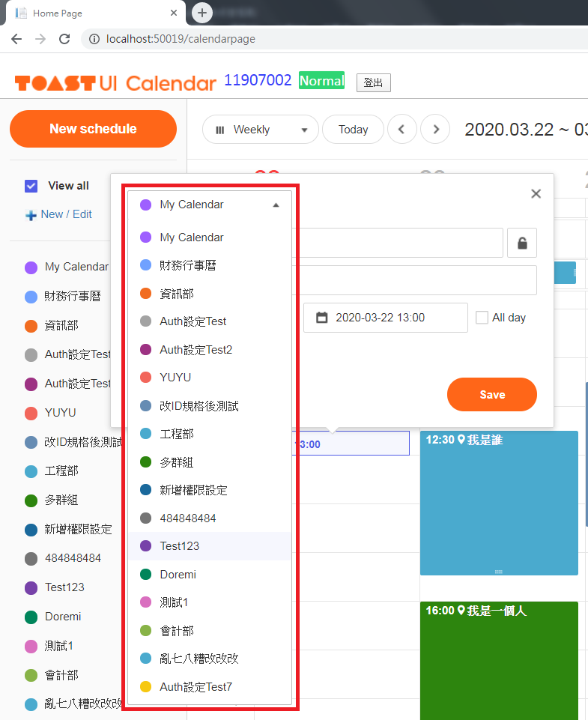The image size is (588, 720).
Task: Choose Auth設定Test2 in dropdown list
Action: coord(210,350)
